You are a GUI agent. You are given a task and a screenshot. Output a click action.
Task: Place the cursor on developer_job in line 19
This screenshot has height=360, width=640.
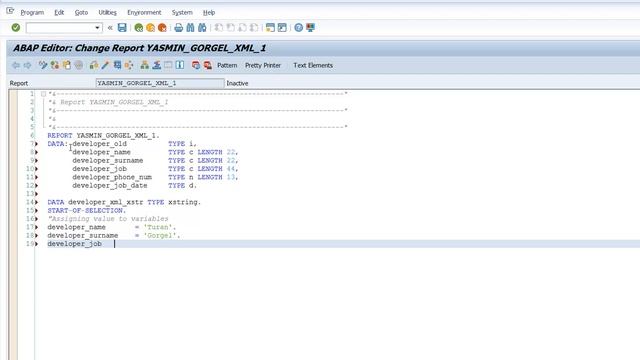(75, 244)
